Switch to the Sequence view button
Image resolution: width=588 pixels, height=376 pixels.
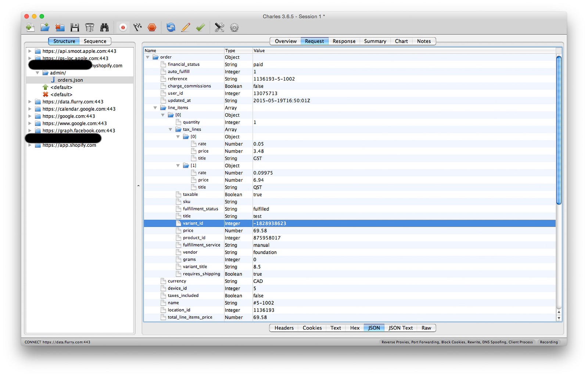pyautogui.click(x=95, y=41)
